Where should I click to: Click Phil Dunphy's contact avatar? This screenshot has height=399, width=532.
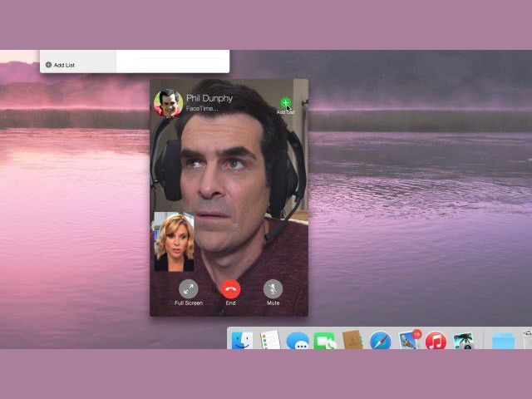(x=168, y=103)
